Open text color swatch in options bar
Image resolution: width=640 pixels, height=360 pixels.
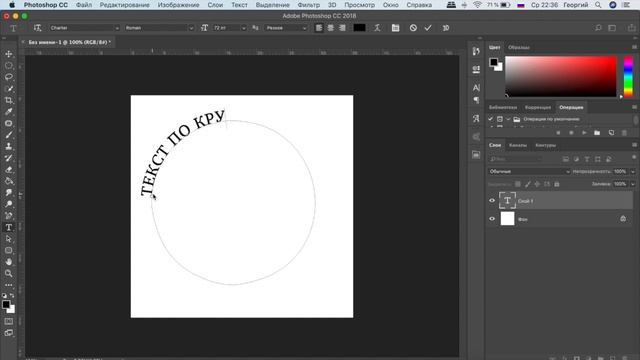click(x=359, y=28)
